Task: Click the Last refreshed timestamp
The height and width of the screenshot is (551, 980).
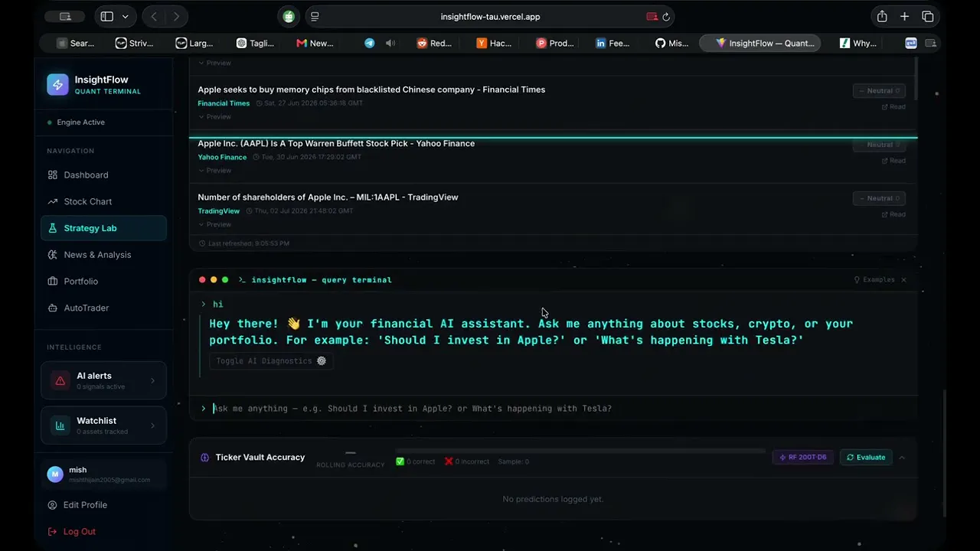Action: tap(243, 243)
